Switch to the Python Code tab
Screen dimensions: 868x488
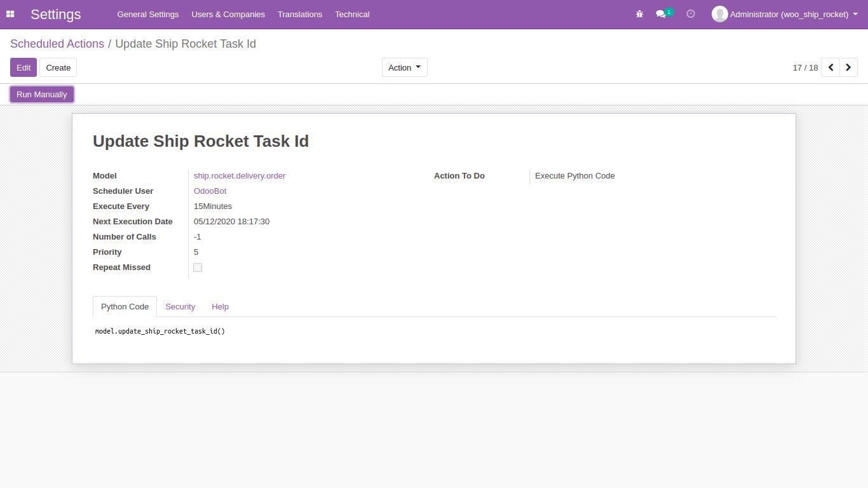tap(125, 306)
